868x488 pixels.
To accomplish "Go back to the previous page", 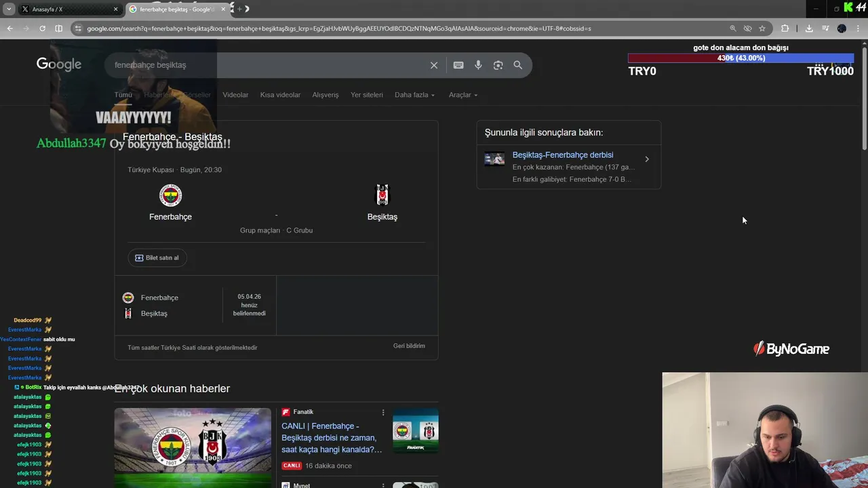I will click(x=9, y=28).
